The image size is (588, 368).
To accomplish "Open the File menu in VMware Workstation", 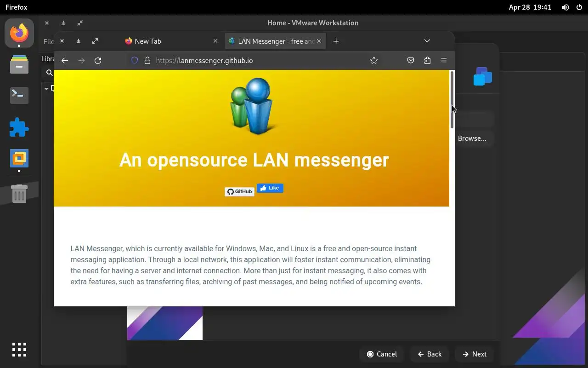I will coord(48,41).
